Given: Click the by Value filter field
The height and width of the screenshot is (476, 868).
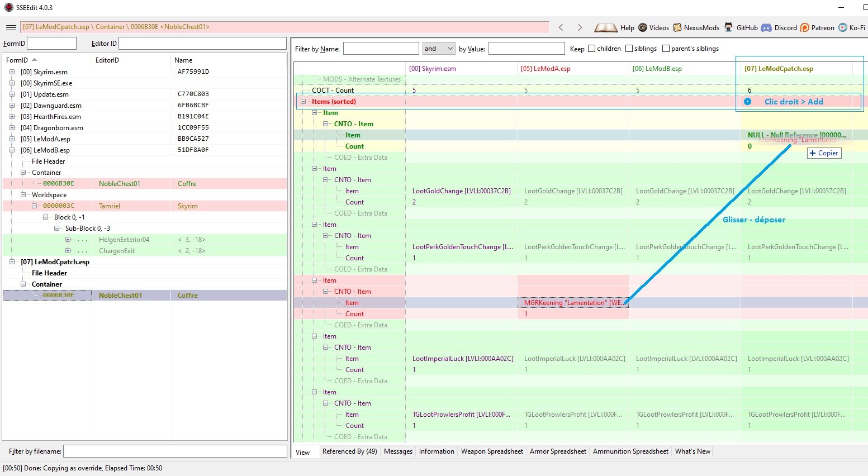Looking at the screenshot, I should (527, 49).
